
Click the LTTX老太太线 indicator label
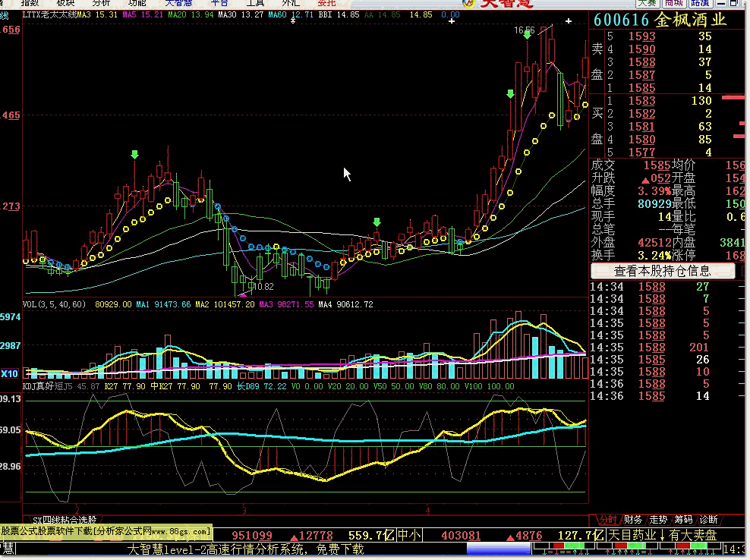(x=49, y=15)
